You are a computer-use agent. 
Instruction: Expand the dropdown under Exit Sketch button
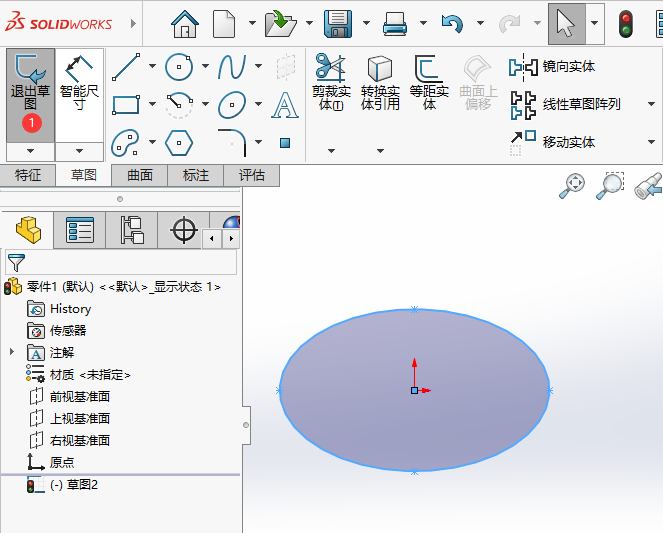pos(30,151)
